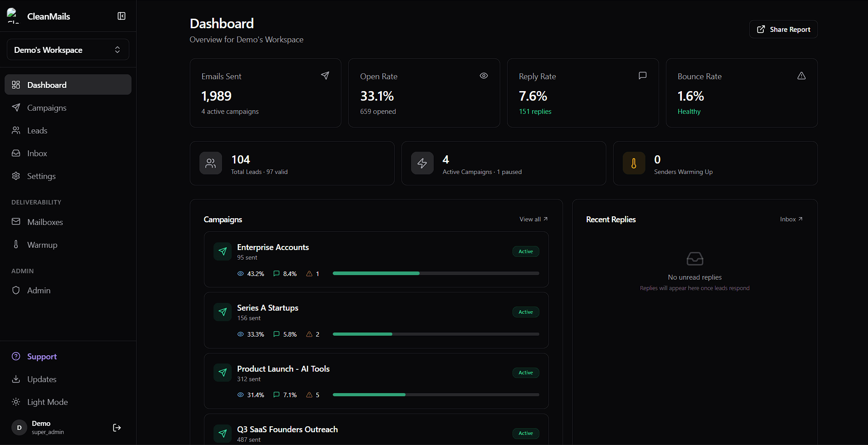
Task: Click Series A Startups send icon
Action: coord(223,312)
